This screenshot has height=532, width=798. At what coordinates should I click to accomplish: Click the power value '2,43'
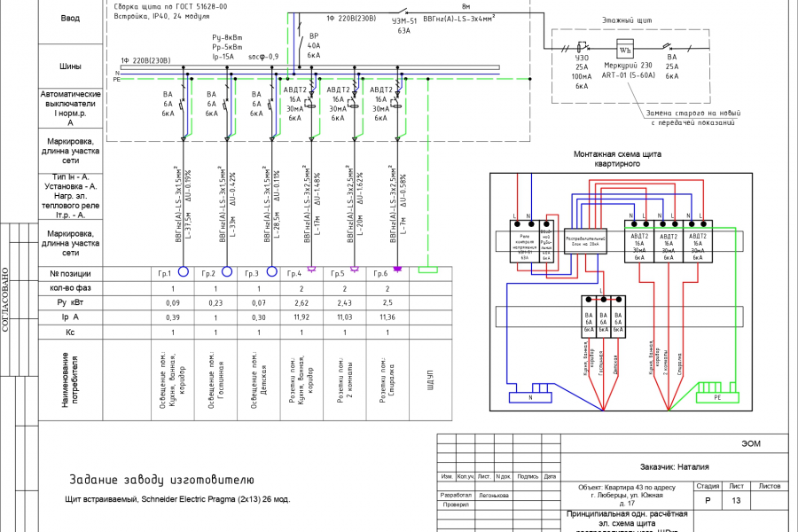click(345, 303)
